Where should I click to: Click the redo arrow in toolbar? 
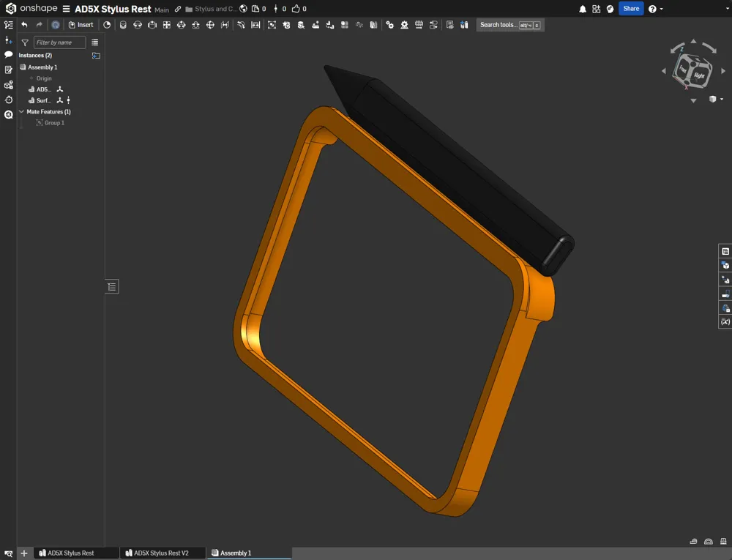40,25
